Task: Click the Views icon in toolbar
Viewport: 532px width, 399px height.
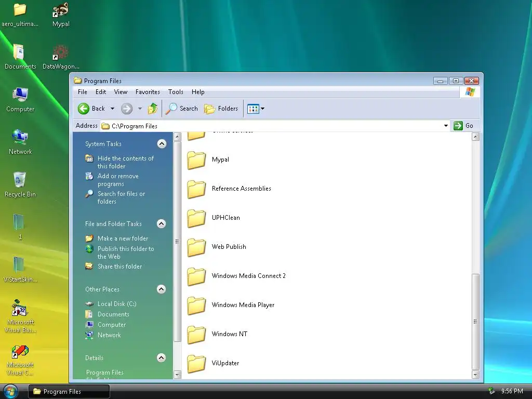Action: 253,109
